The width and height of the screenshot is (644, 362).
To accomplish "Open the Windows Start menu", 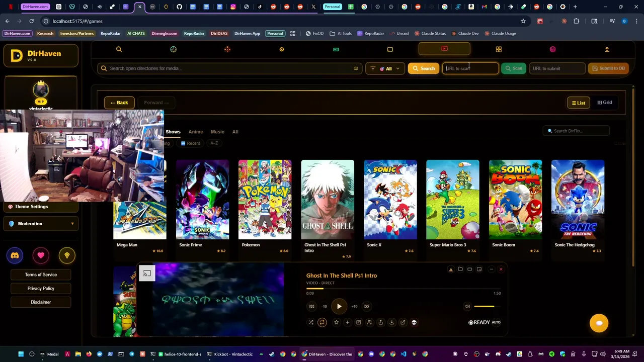I will pyautogui.click(x=21, y=354).
